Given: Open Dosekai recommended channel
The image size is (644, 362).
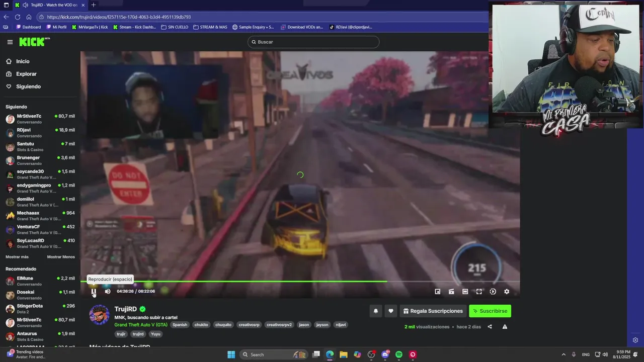Looking at the screenshot, I should click(40, 295).
